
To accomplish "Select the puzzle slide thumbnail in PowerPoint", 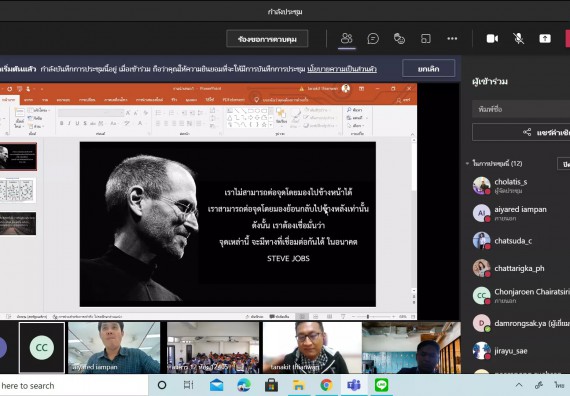I will tap(18, 190).
